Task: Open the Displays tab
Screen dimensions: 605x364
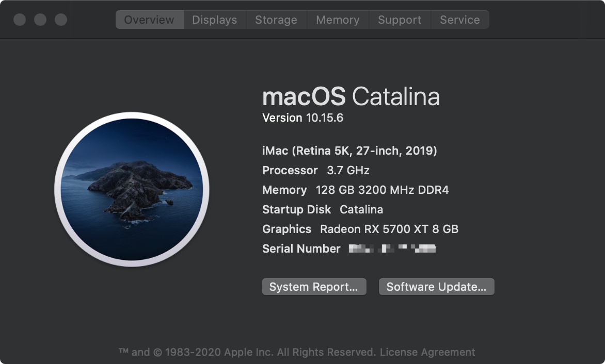Action: [215, 20]
